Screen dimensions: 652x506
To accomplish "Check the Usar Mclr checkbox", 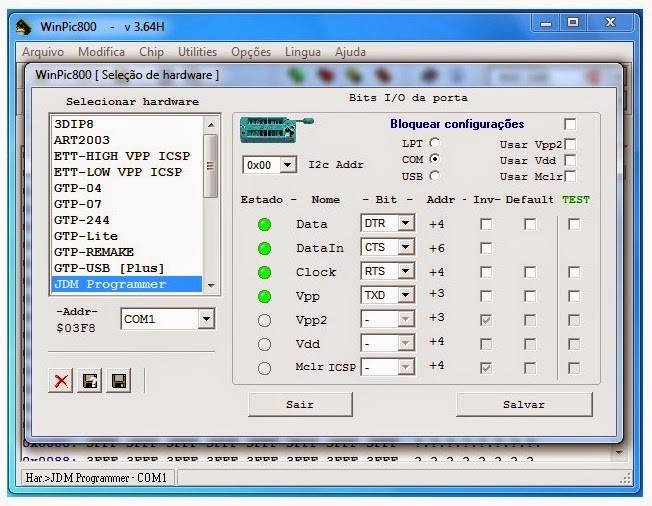I will [570, 176].
